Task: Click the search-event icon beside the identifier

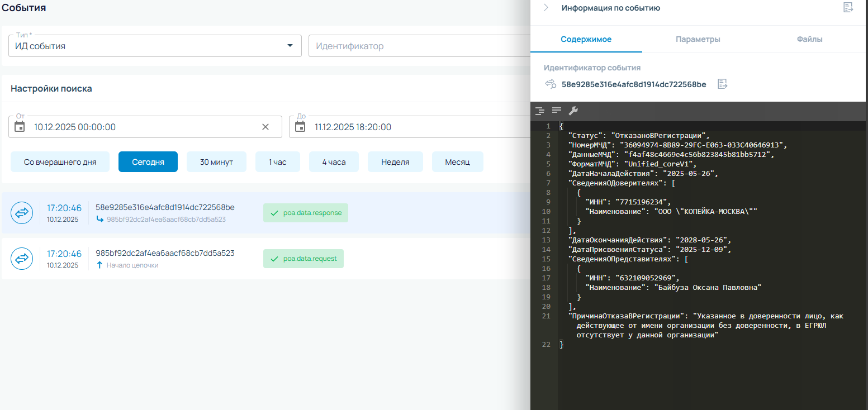Action: (551, 84)
